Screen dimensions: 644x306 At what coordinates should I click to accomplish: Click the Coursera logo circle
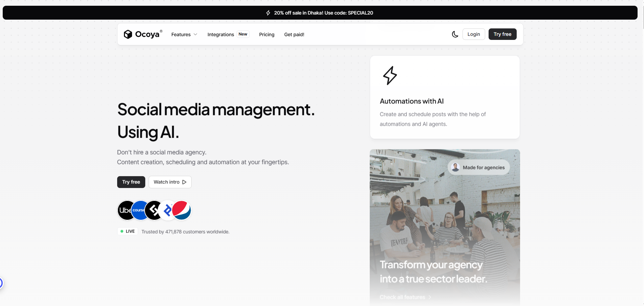tap(138, 210)
